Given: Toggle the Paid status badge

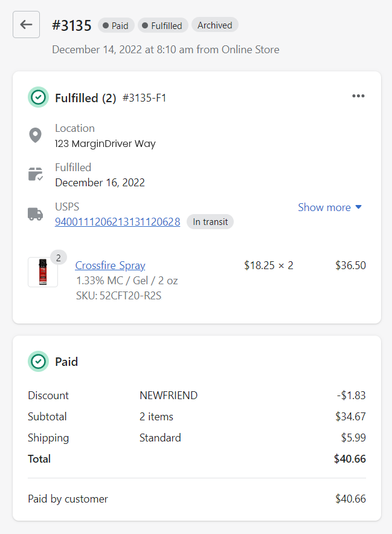Looking at the screenshot, I should (x=115, y=25).
